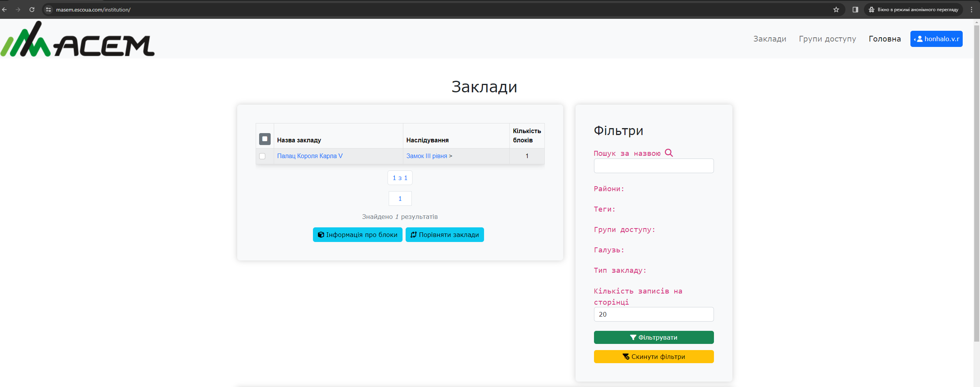
Task: Expand the 'Тип закладу:' filter section
Action: tap(620, 270)
